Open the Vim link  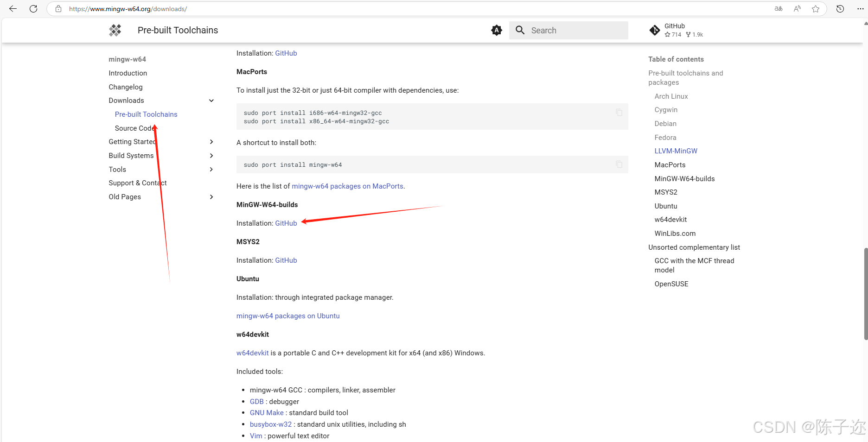pyautogui.click(x=256, y=436)
